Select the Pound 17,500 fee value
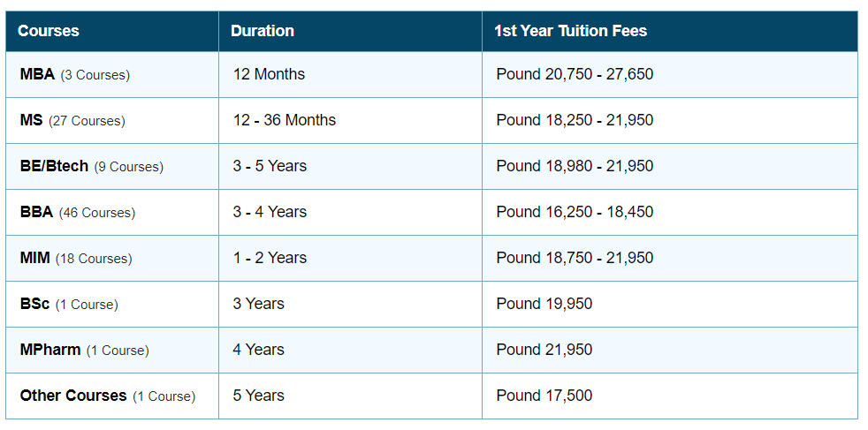The height and width of the screenshot is (430, 868). (x=544, y=396)
